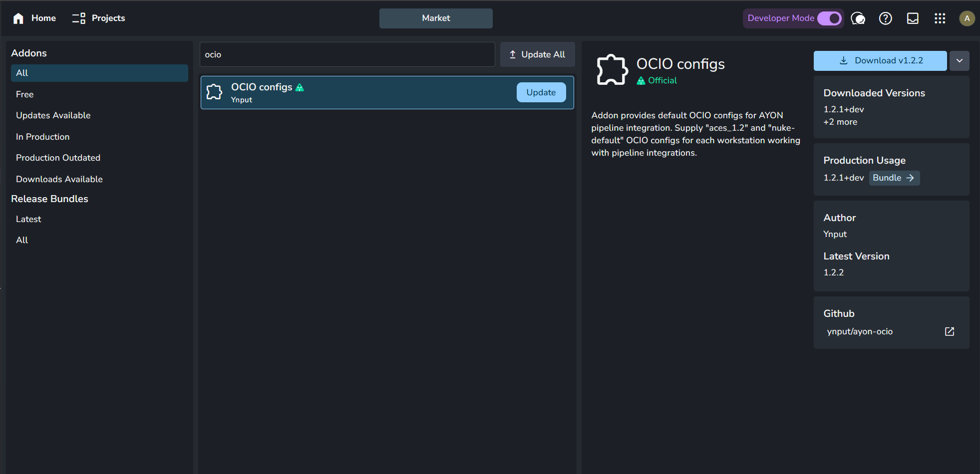Screen dimensions: 980x474
Task: Open Github external link icon
Action: coord(949,332)
